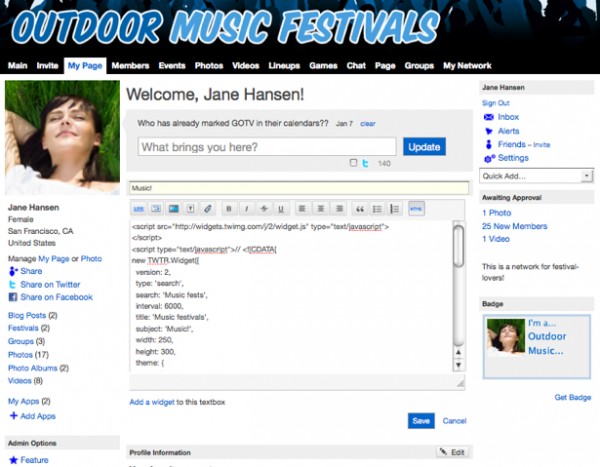
Task: Save the text box changes
Action: 421,421
